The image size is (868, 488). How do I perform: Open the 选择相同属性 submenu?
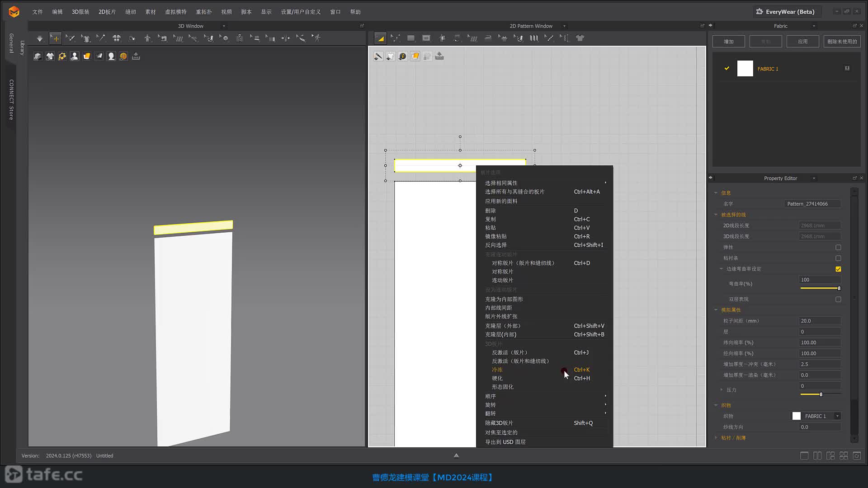click(x=544, y=183)
